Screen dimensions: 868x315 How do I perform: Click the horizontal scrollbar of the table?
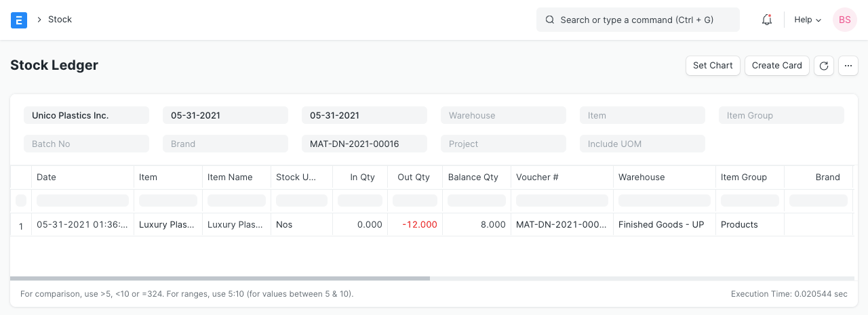220,278
